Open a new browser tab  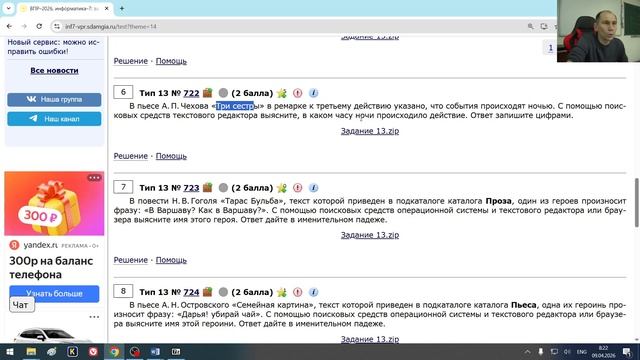point(122,8)
